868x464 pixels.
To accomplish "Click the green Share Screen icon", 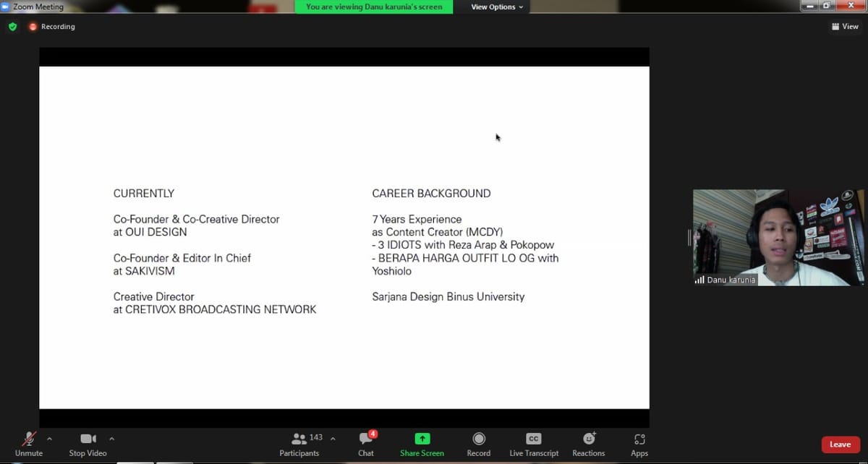I will 422,439.
